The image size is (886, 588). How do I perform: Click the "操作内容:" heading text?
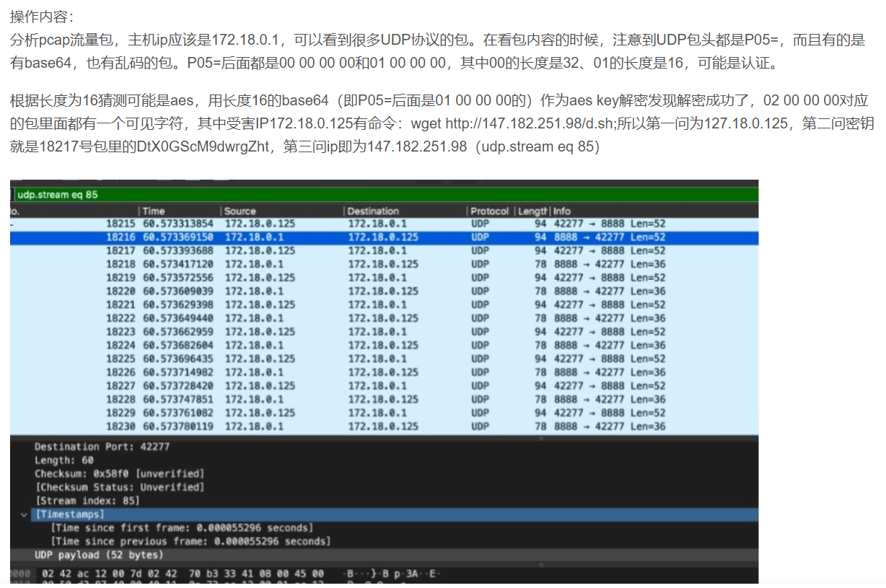coord(42,16)
